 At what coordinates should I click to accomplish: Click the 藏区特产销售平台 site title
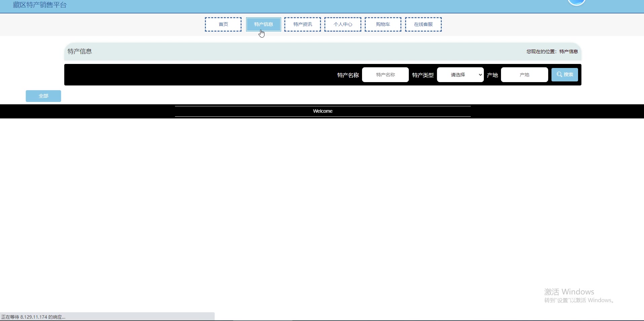(40, 5)
